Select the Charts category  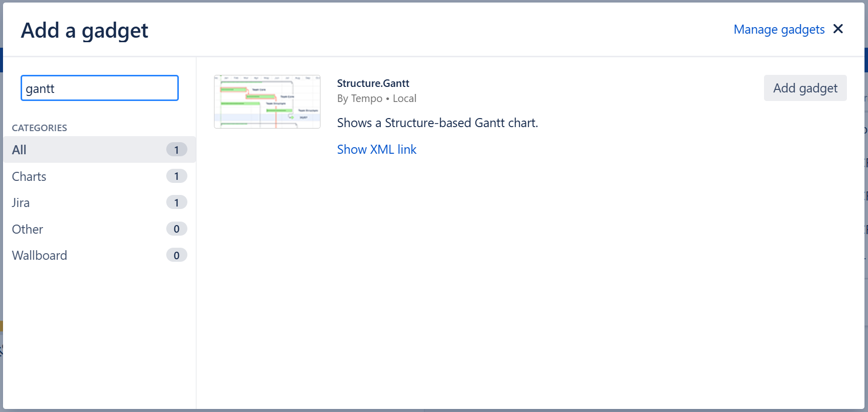99,176
